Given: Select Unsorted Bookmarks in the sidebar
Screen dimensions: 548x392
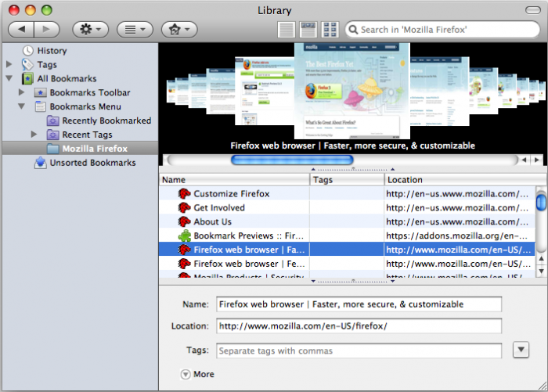Looking at the screenshot, I should point(92,163).
